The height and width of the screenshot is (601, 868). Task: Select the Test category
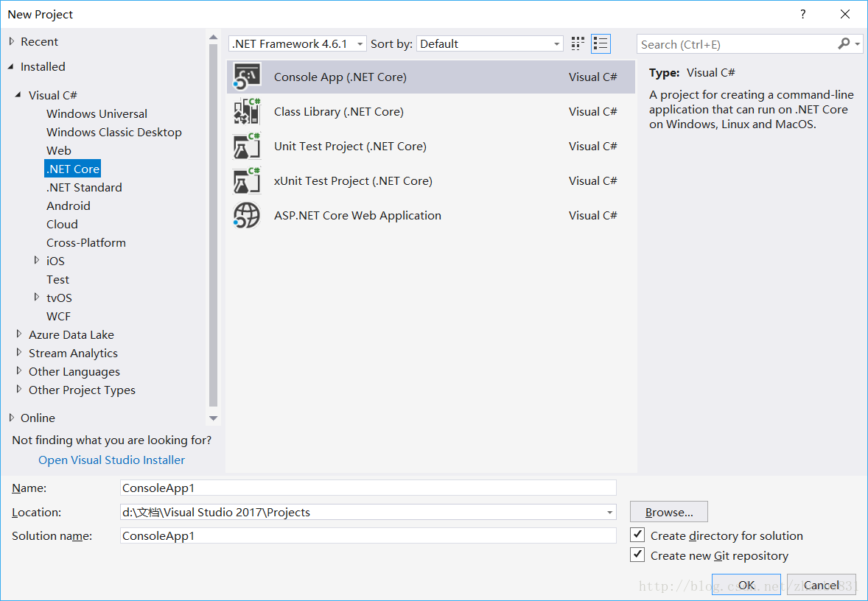pos(57,279)
